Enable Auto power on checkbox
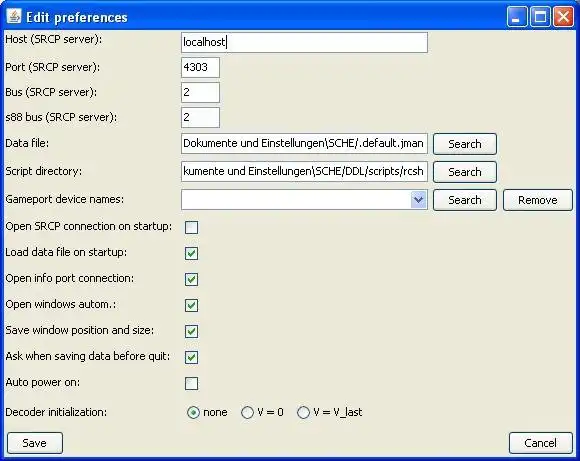This screenshot has width=580, height=461. pyautogui.click(x=191, y=383)
